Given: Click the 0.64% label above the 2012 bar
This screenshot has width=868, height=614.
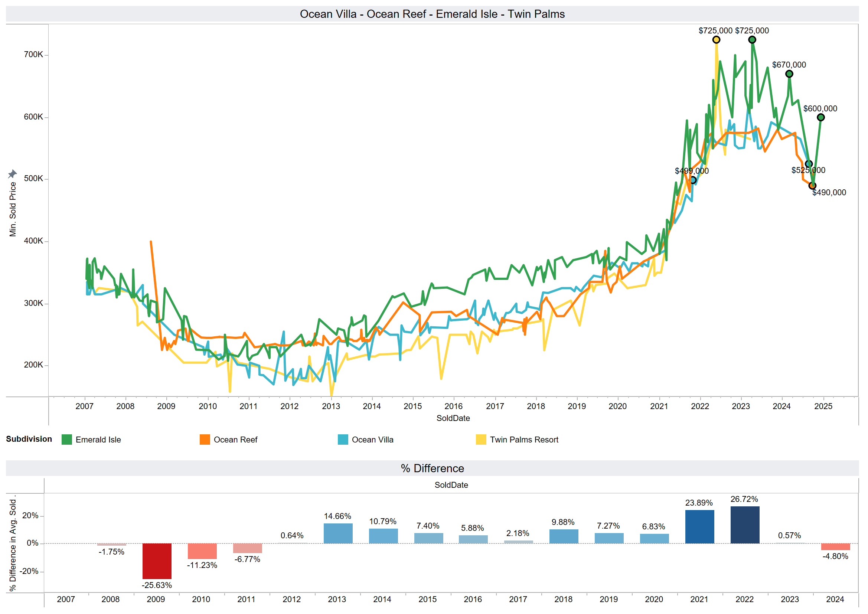Looking at the screenshot, I should 292,536.
